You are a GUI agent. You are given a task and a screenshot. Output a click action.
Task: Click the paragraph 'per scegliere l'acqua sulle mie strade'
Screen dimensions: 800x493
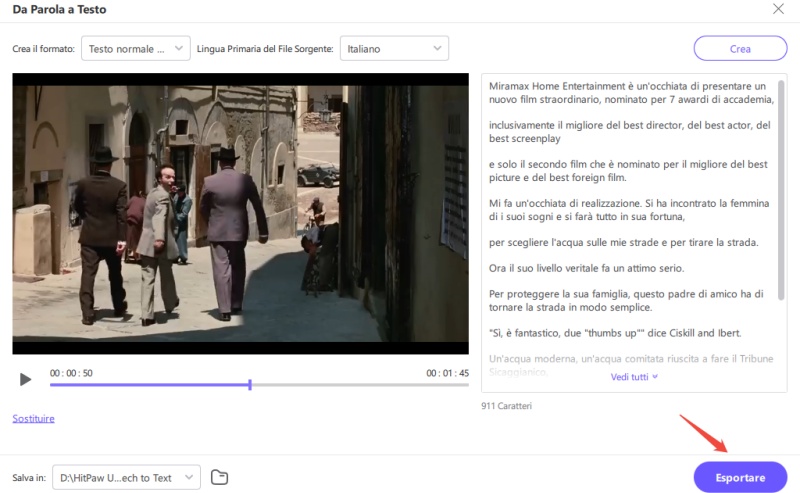pos(623,242)
